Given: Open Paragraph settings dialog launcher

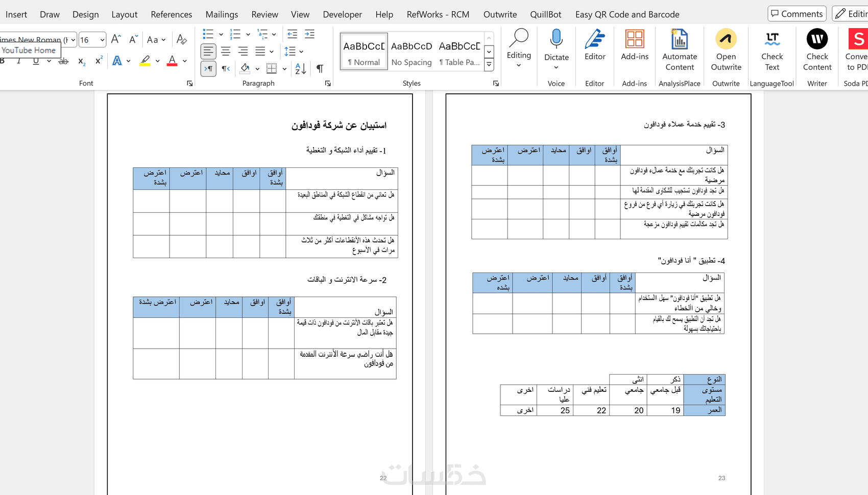Looking at the screenshot, I should [x=328, y=83].
